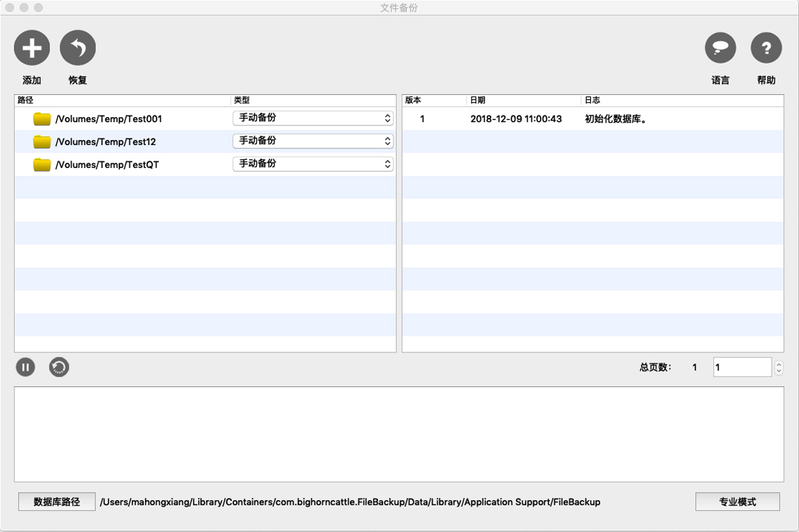The width and height of the screenshot is (799, 532).
Task: Select path text /Volumes/Temp/Test12
Action: tap(106, 142)
